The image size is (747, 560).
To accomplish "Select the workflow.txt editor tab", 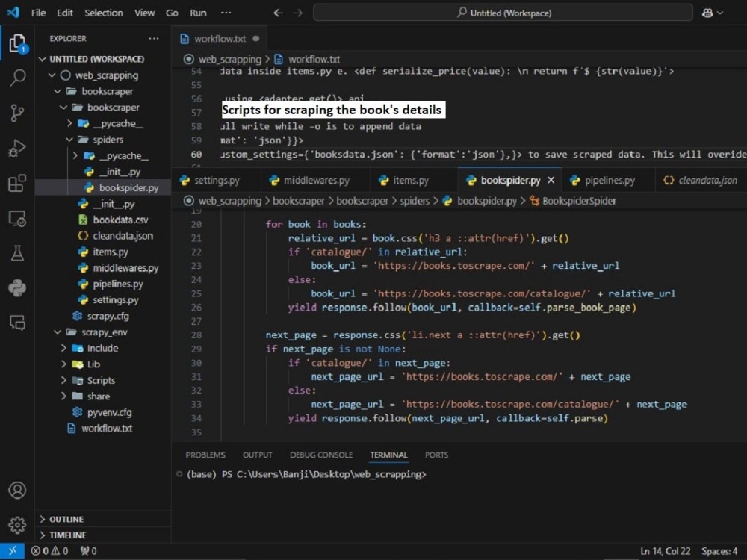I will click(x=219, y=39).
